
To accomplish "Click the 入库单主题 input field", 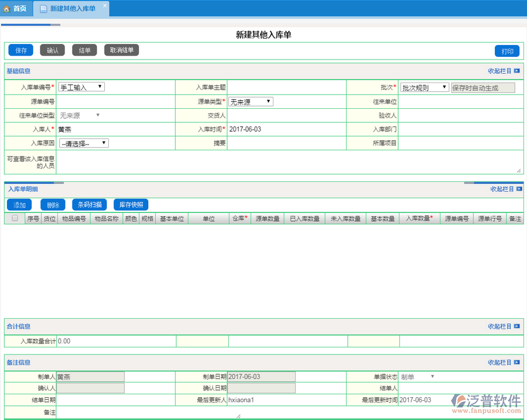I will coord(286,87).
